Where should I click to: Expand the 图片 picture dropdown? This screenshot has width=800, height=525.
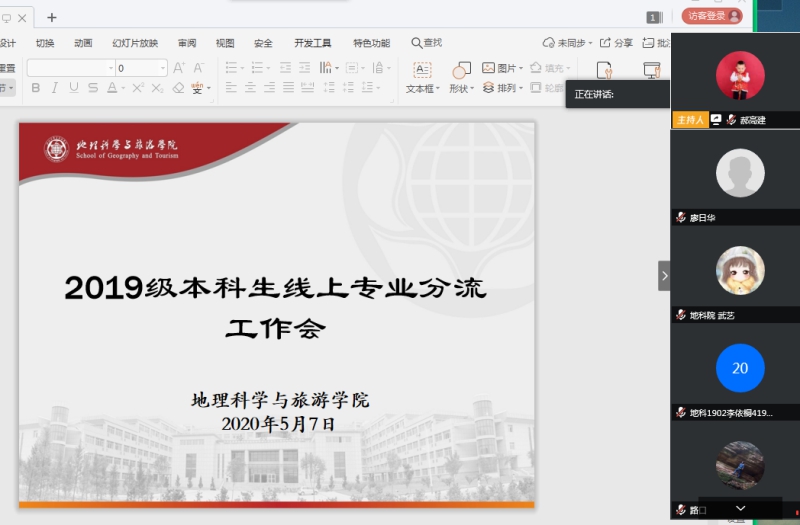pyautogui.click(x=521, y=68)
